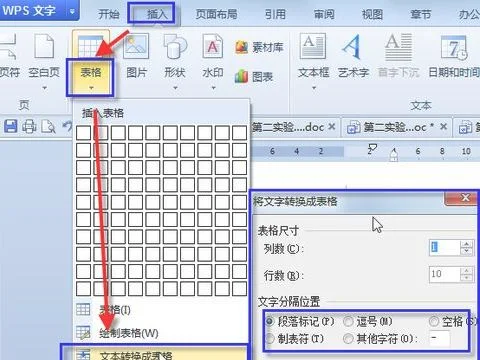Open print preview magnifier icon

click(x=48, y=127)
